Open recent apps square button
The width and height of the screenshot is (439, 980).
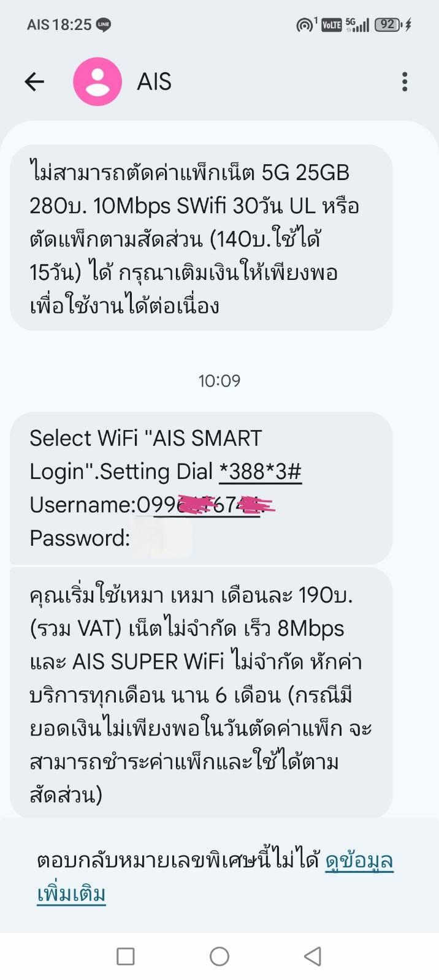126,956
